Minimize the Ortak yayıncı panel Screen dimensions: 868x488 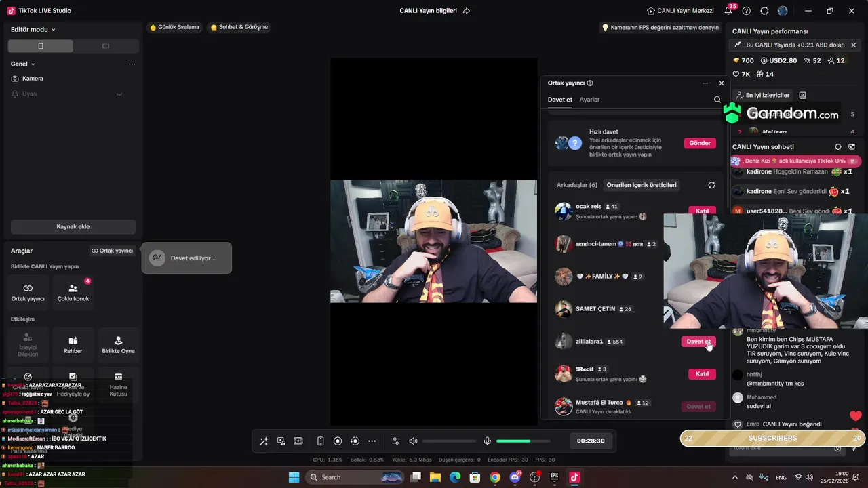tap(705, 83)
